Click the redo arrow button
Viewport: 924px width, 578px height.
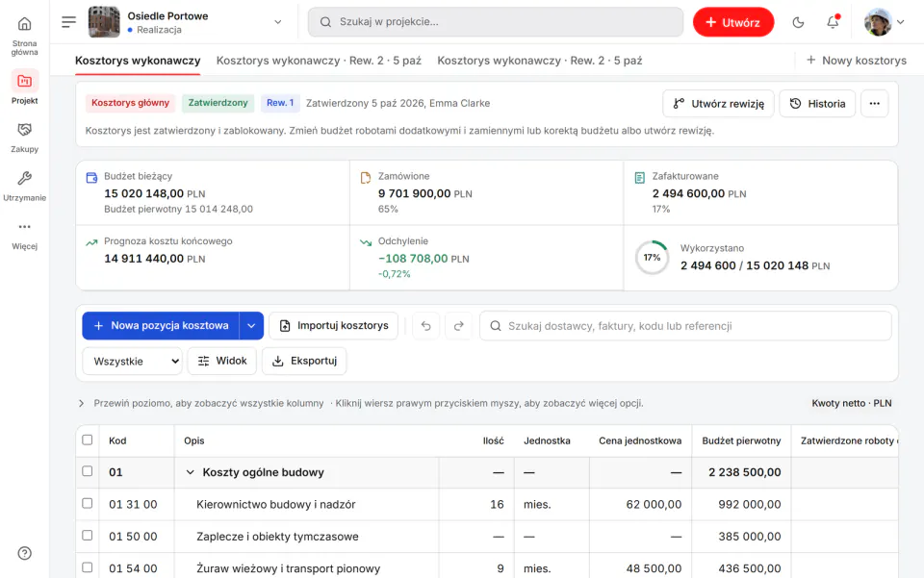[459, 326]
